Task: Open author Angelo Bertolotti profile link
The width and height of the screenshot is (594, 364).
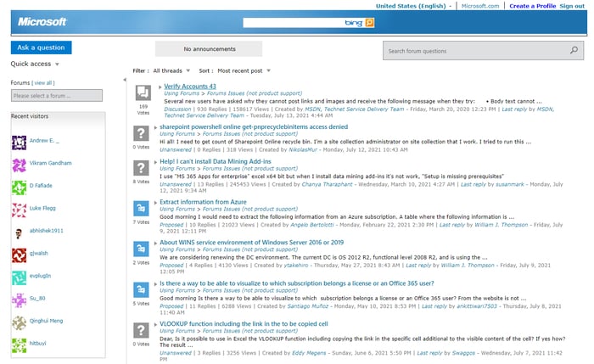Action: pyautogui.click(x=311, y=225)
